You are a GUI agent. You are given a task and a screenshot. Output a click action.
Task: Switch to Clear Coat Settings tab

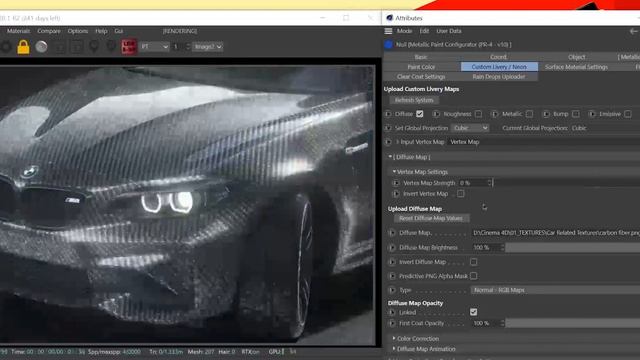click(421, 77)
